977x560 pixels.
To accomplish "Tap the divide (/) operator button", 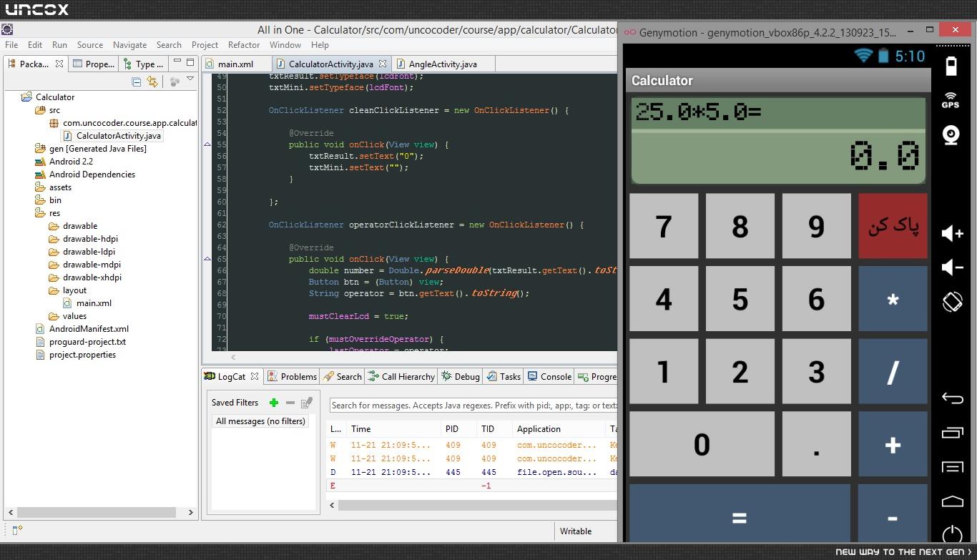I will 893,372.
